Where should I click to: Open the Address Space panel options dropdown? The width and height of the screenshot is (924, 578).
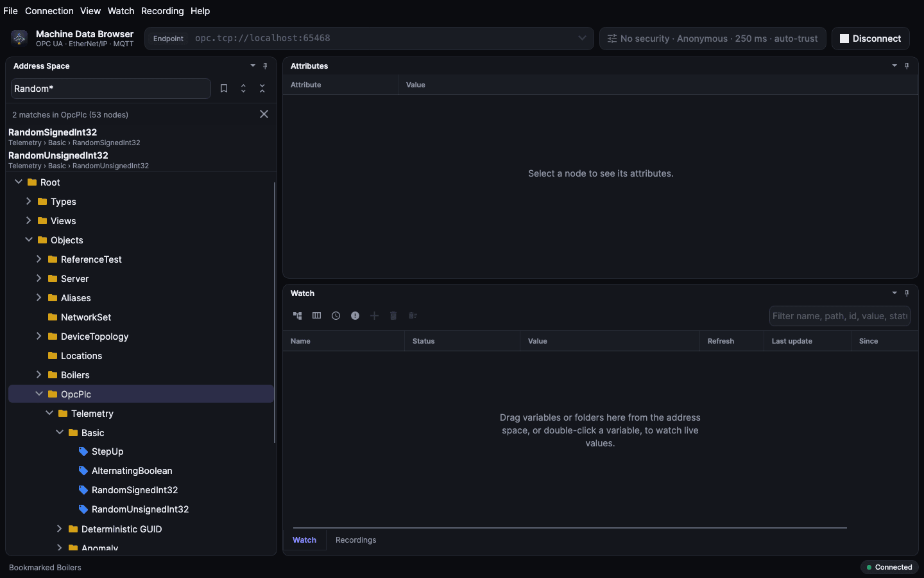click(x=253, y=66)
